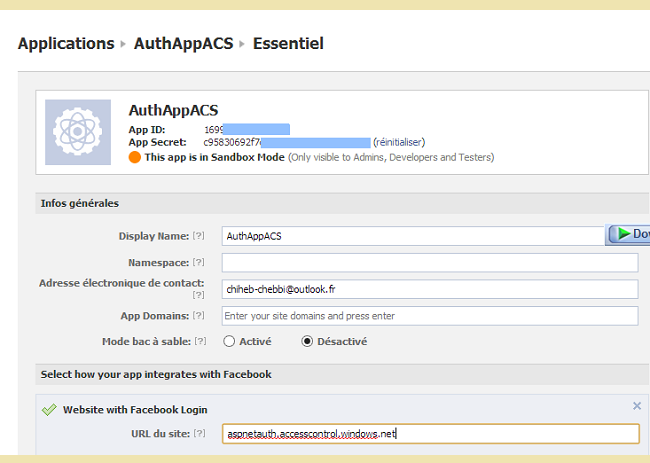Go to Applications in the breadcrumb
Image resolution: width=650 pixels, height=463 pixels.
pos(66,44)
